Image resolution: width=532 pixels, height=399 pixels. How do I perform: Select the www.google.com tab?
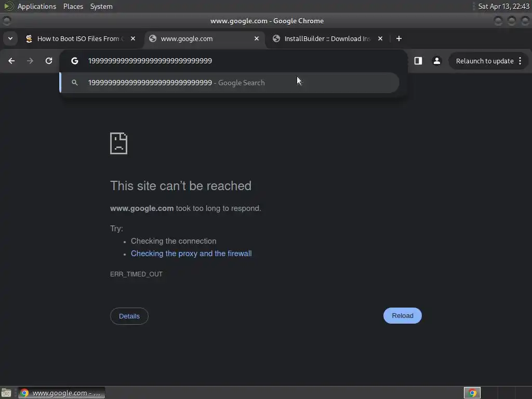205,38
